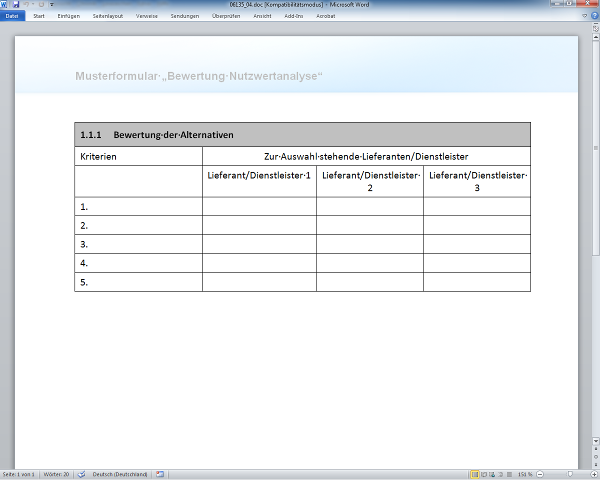Click the Deutsch (Deutschland) language indicator

coord(120,474)
